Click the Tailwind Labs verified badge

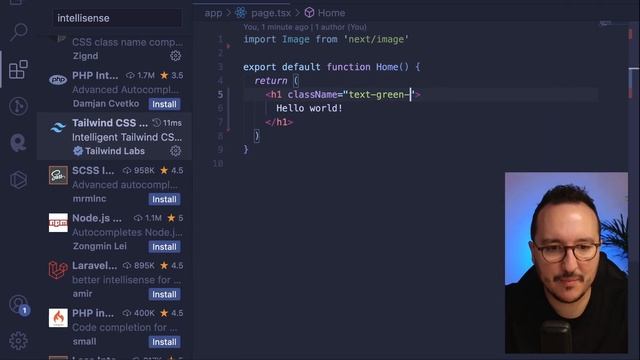click(78, 151)
